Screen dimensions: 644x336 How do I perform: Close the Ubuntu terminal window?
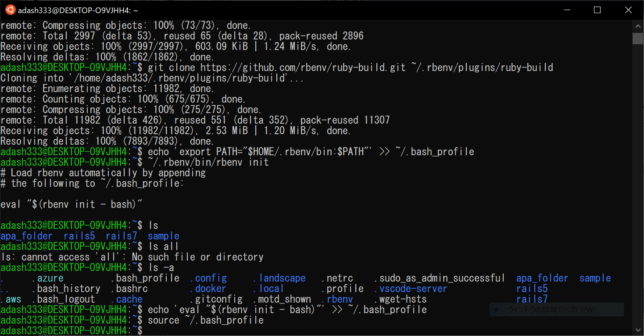click(627, 10)
